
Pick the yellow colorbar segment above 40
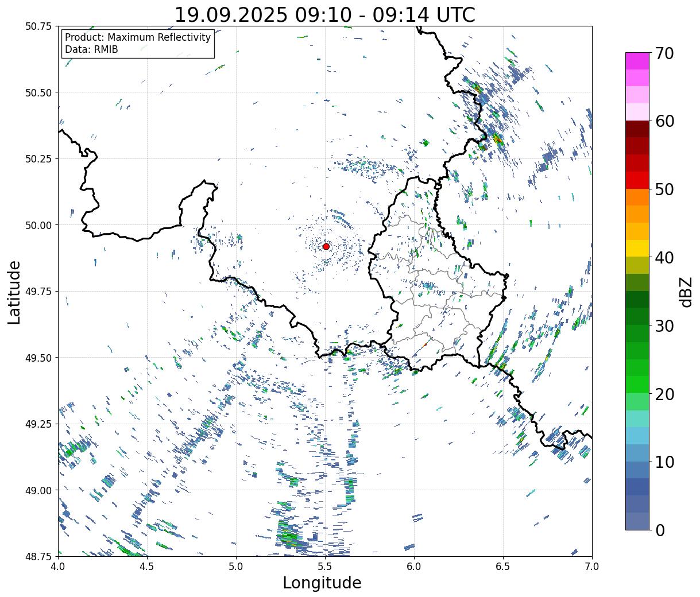[637, 248]
